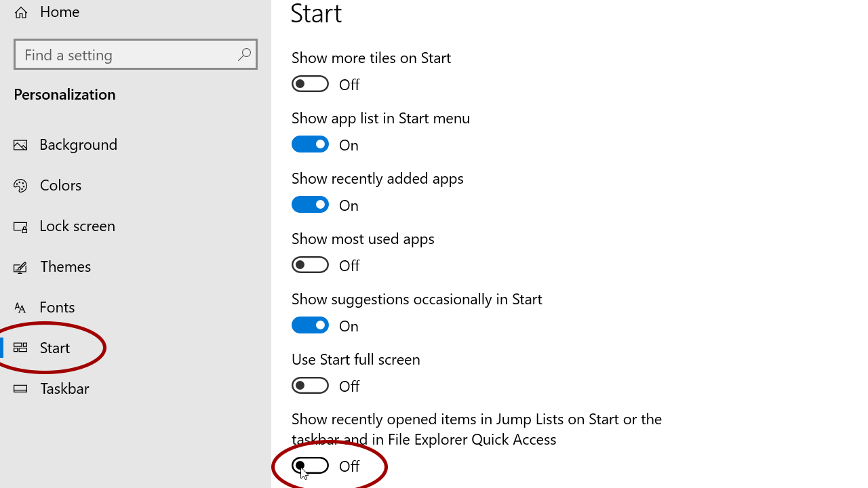Viewport: 868px width, 488px height.
Task: Click inside the Find a setting box
Action: pyautogui.click(x=122, y=54)
